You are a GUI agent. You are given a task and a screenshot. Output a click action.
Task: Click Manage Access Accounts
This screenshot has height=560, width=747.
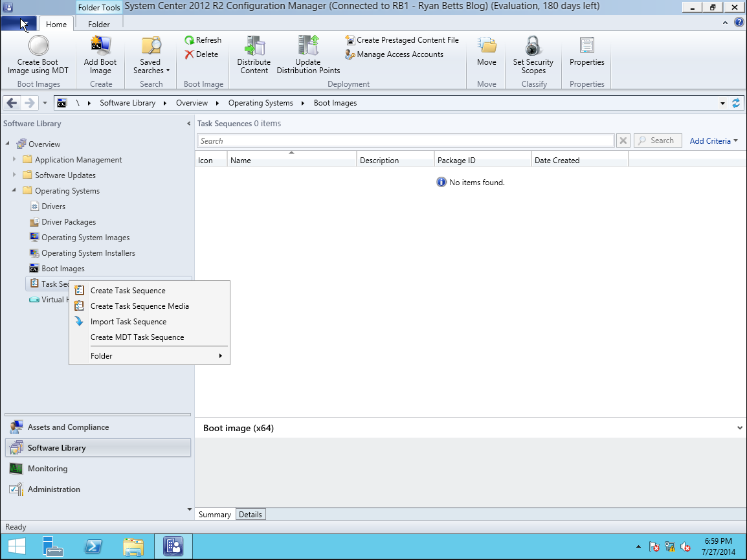(394, 54)
